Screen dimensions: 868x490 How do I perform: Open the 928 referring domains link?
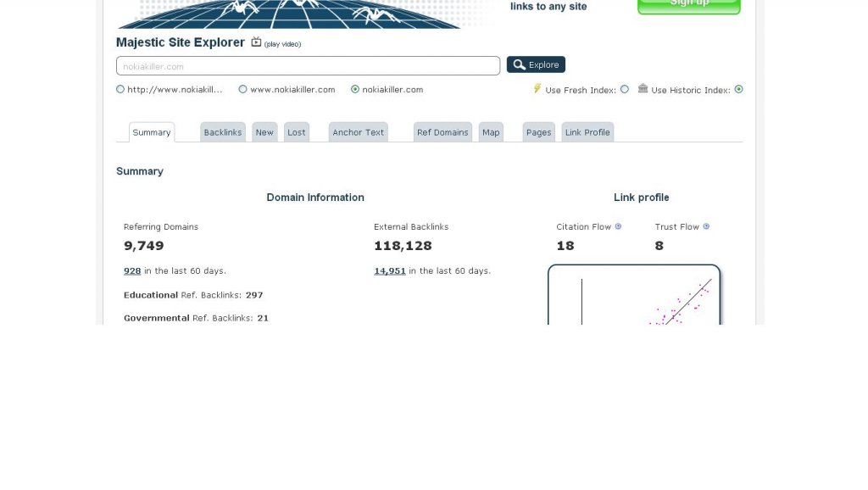click(x=132, y=270)
